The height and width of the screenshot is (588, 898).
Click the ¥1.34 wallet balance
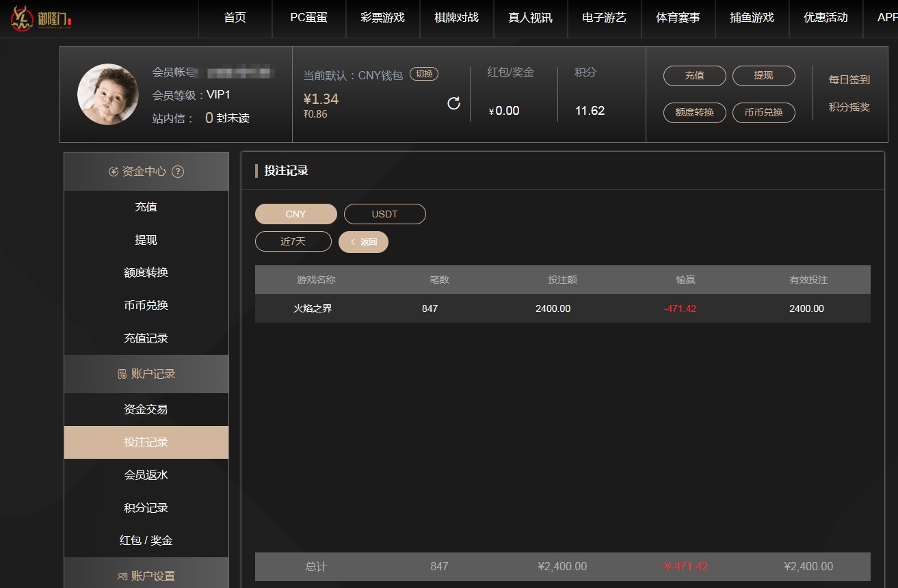(321, 99)
